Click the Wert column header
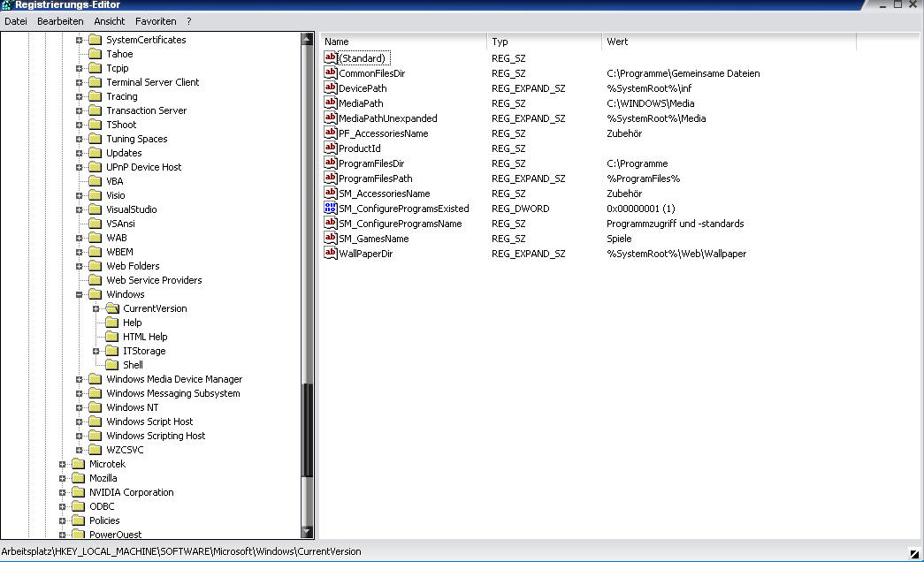Screen dimensions: 924x562 coord(729,42)
